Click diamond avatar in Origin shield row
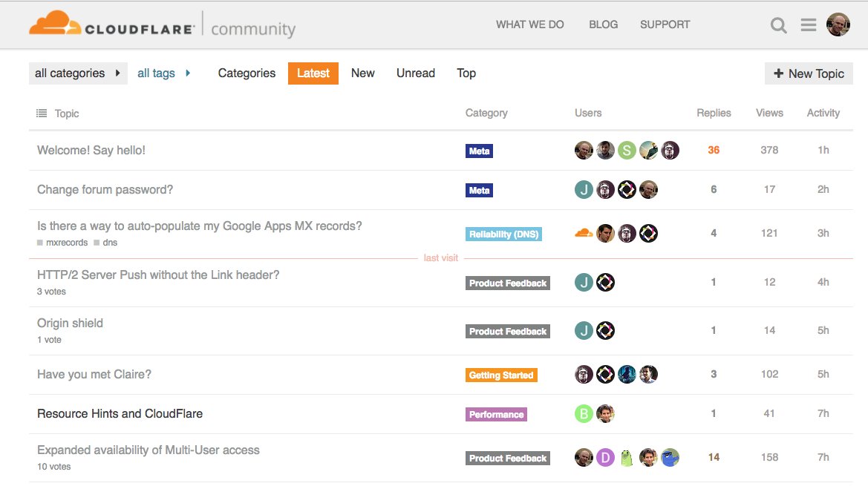Viewport: 868px width, 486px height. [605, 331]
